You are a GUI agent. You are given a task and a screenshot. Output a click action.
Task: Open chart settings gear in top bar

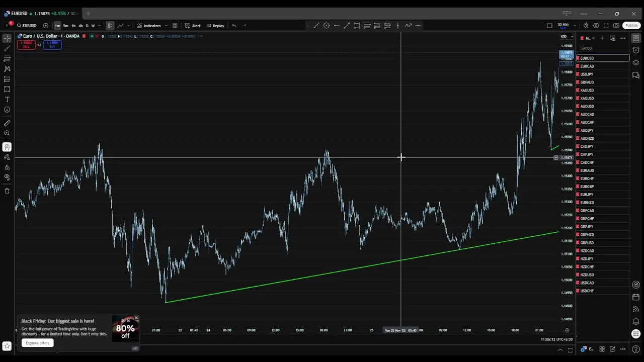pos(596,26)
